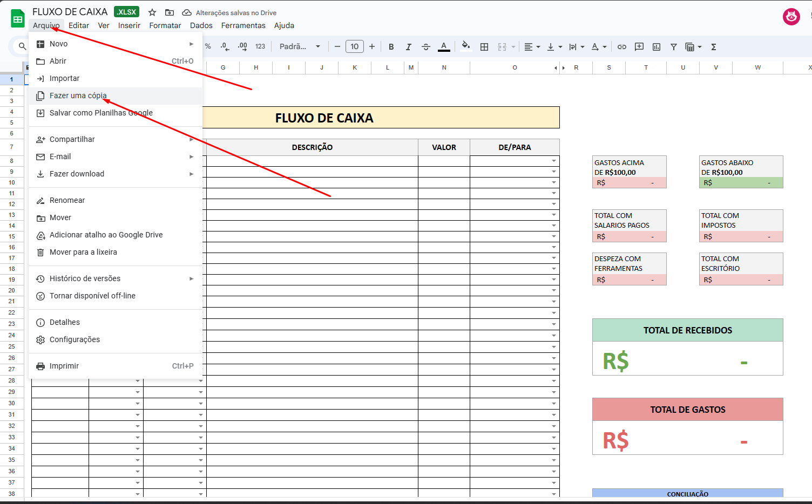Viewport: 812px width, 504px height.
Task: Open the Ferramentas menu
Action: tap(243, 25)
